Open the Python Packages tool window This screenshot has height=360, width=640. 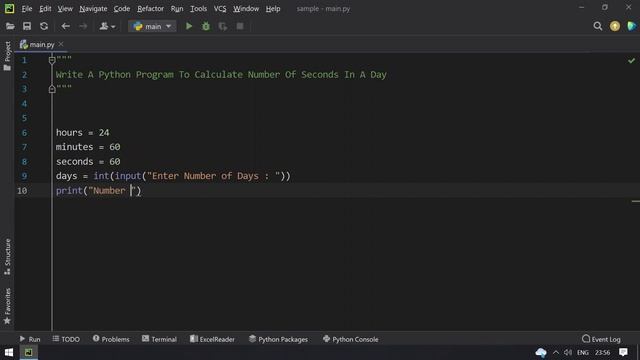278,339
